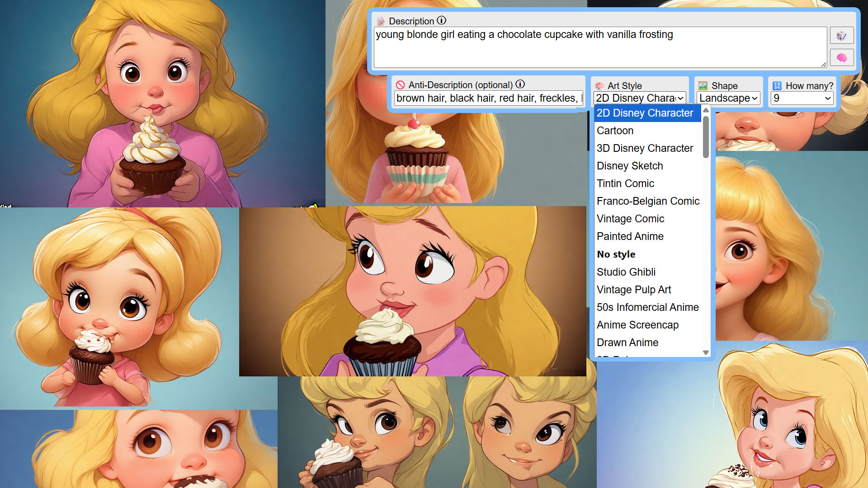Pick the Disney Sketch style
This screenshot has width=868, height=488.
pyautogui.click(x=647, y=166)
